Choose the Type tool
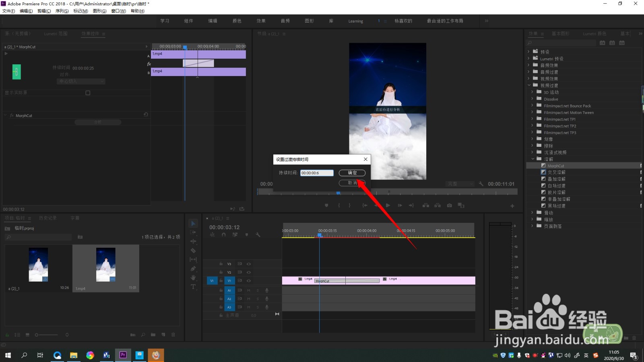This screenshot has height=362, width=644. point(193,287)
